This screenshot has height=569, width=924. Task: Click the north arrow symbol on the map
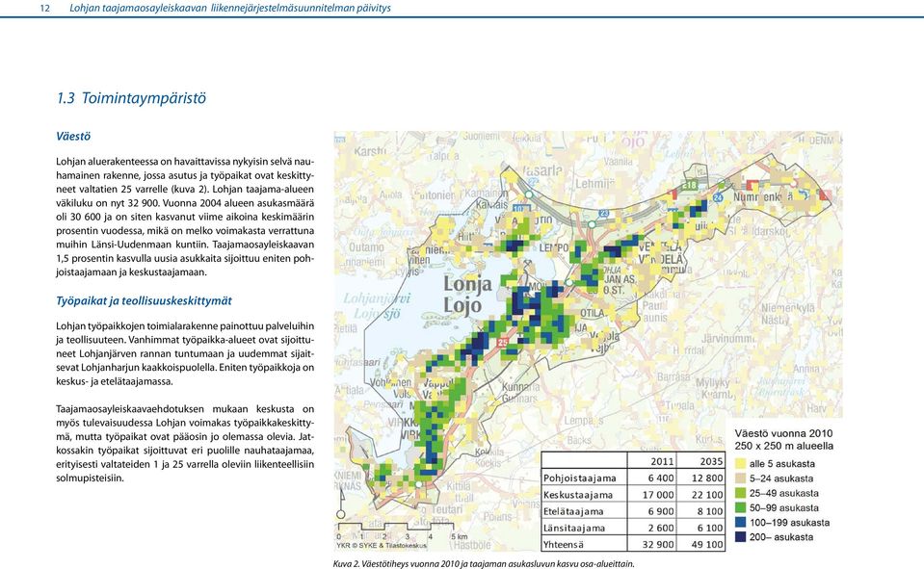(x=341, y=504)
